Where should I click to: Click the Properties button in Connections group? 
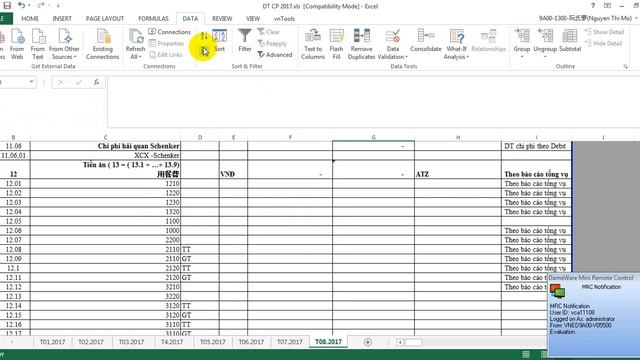coord(166,43)
